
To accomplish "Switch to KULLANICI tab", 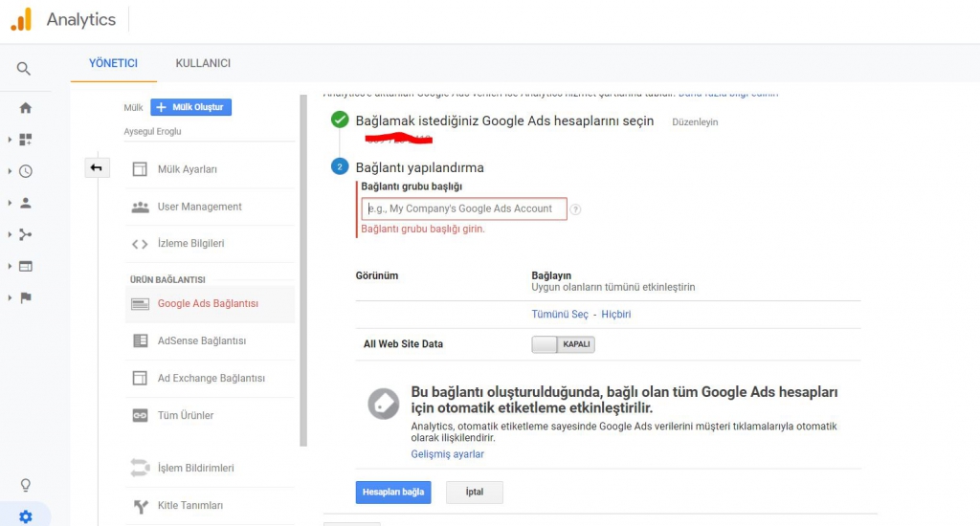I will (203, 63).
